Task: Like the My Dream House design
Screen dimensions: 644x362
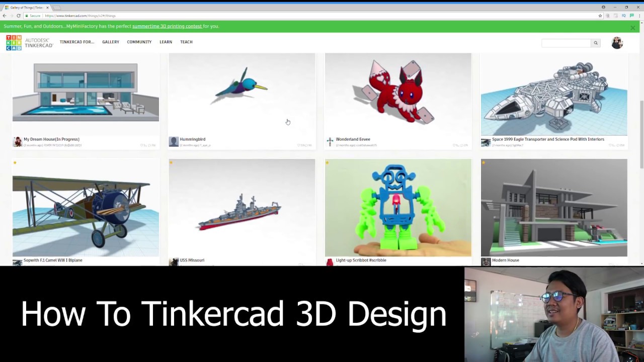Action: tap(143, 145)
